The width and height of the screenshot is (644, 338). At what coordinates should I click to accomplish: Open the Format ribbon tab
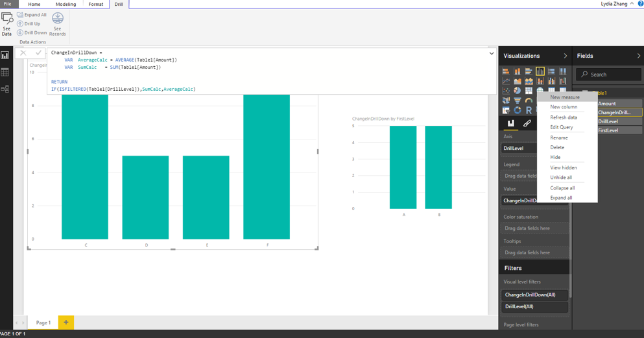click(96, 4)
